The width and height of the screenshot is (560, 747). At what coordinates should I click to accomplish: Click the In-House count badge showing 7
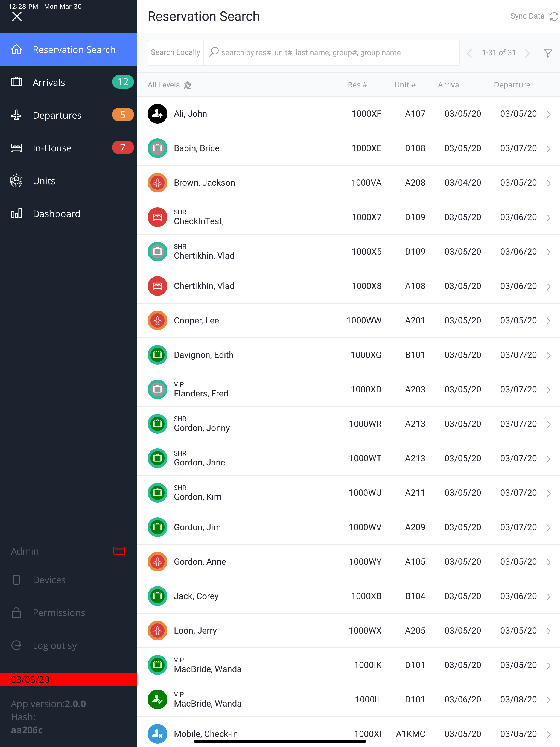pyautogui.click(x=123, y=147)
